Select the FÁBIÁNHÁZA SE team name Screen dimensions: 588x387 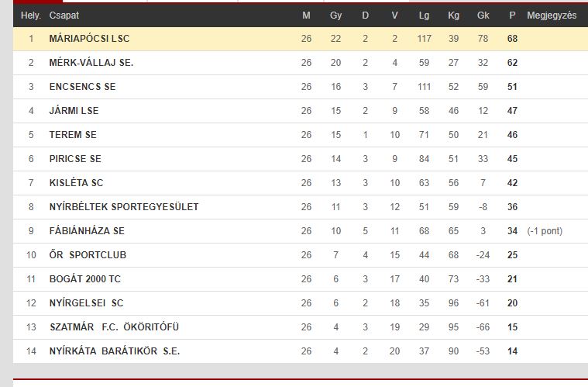87,231
